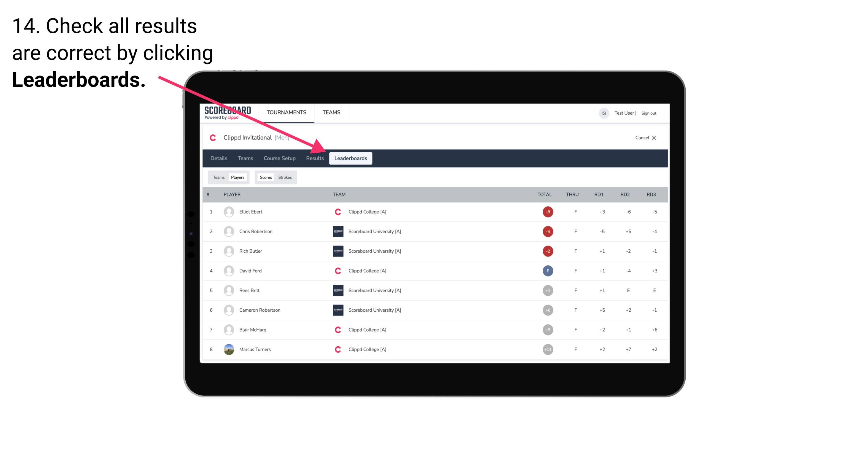
Task: Toggle the Strokes filter button
Action: click(285, 177)
